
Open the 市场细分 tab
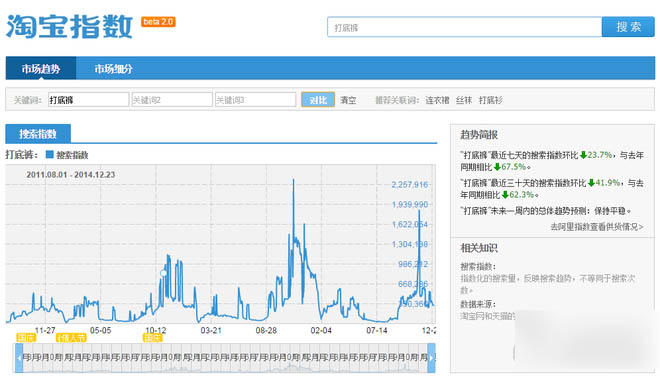point(113,69)
